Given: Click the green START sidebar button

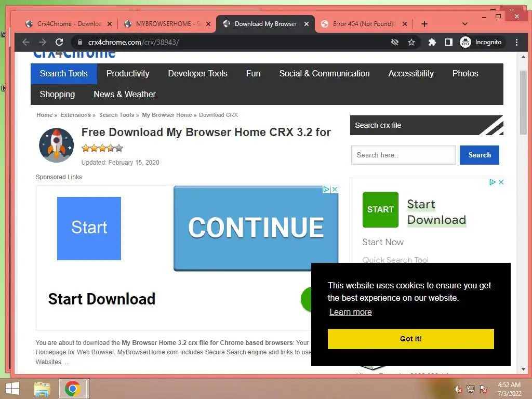Looking at the screenshot, I should (x=380, y=210).
